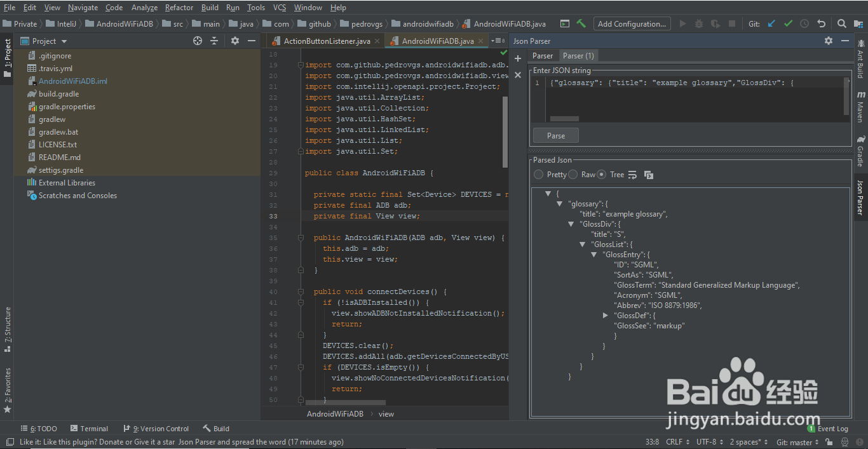Viewport: 868px width, 449px height.
Task: Click the JSON input horizontal scrollbar
Action: [x=564, y=119]
